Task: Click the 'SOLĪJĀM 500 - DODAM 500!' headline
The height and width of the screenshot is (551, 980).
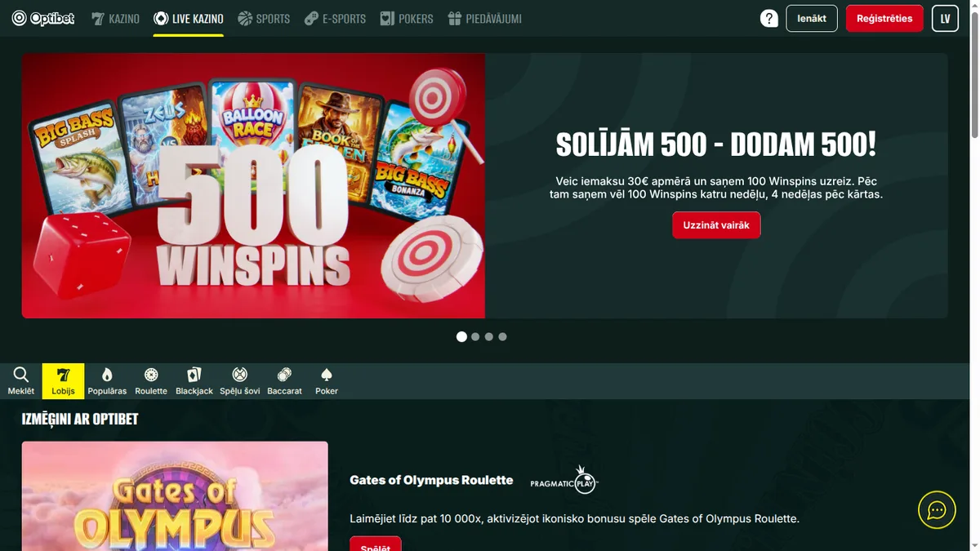Action: 716,144
